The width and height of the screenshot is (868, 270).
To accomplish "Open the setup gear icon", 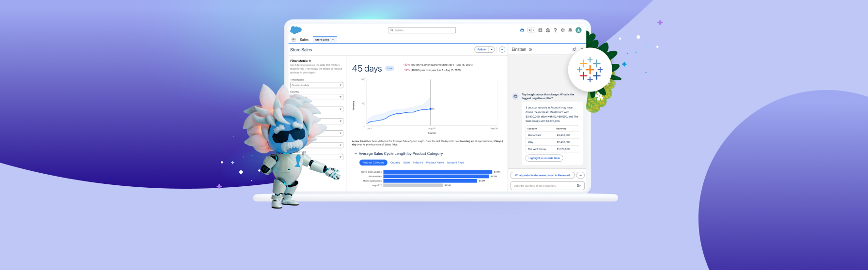I will (563, 30).
